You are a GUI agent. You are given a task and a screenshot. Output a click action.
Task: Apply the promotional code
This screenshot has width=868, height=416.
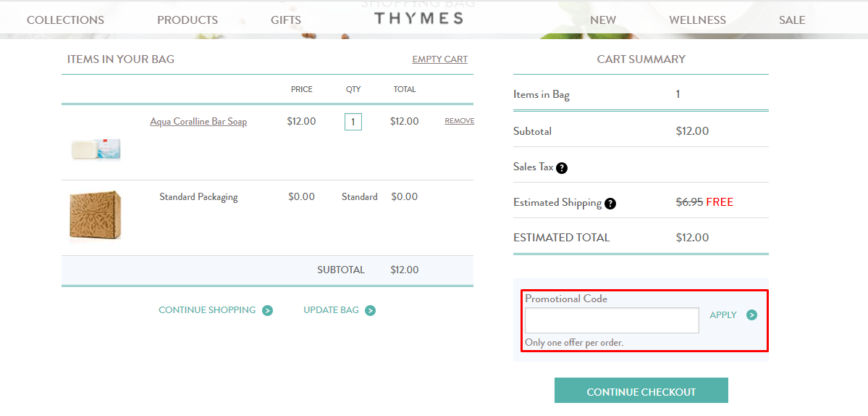click(x=723, y=315)
